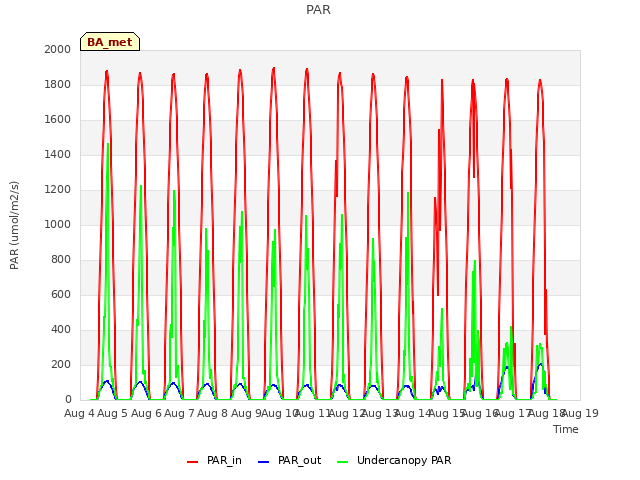Click the Aug 6 x-axis tick label
Screen dimensions: 640x480
pyautogui.click(x=146, y=413)
